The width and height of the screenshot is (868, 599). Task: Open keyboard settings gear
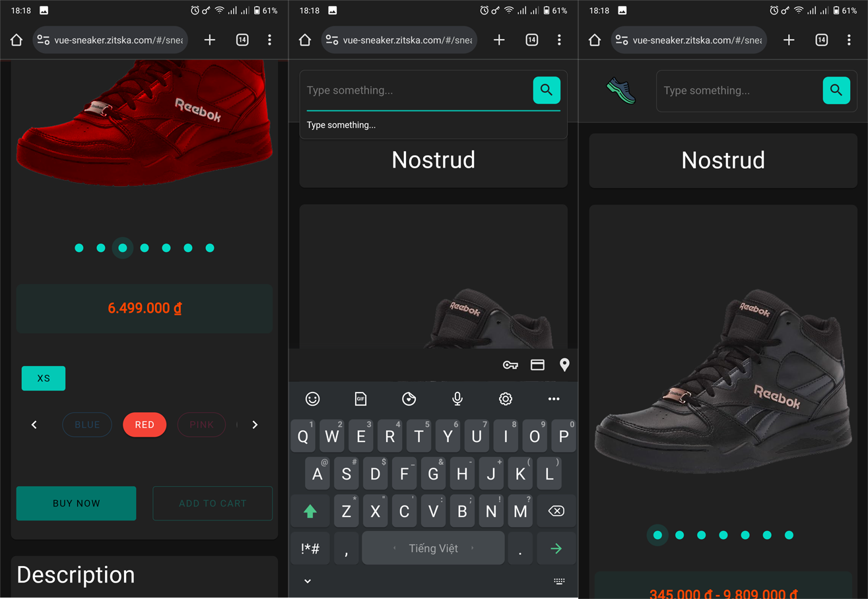[x=506, y=398]
